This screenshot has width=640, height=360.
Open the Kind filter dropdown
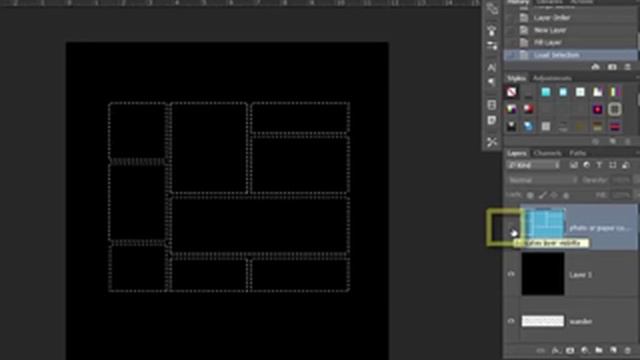click(x=533, y=165)
